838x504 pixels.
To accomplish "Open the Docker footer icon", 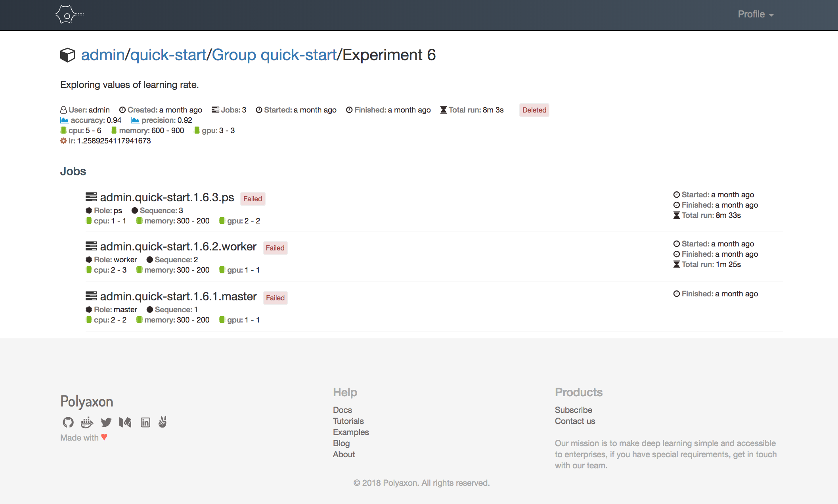I will pos(87,422).
